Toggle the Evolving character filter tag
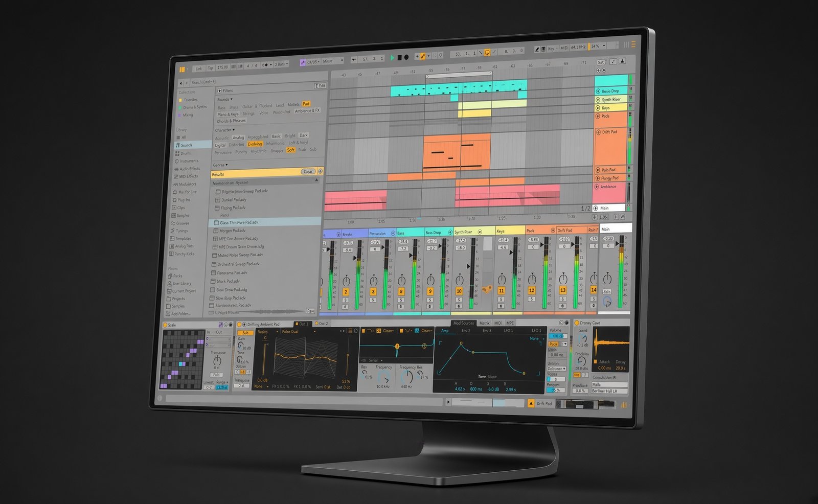The width and height of the screenshot is (818, 504). [x=255, y=144]
